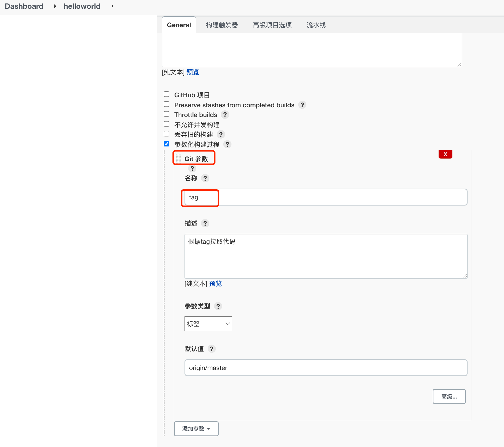The width and height of the screenshot is (504, 447).
Task: Show help for 参数化构建过程 option
Action: point(227,144)
